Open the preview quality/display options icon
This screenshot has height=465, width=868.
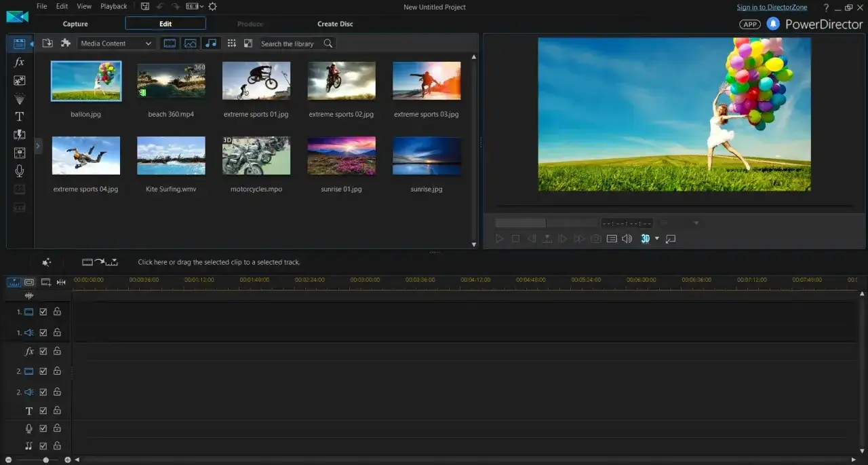tap(612, 239)
